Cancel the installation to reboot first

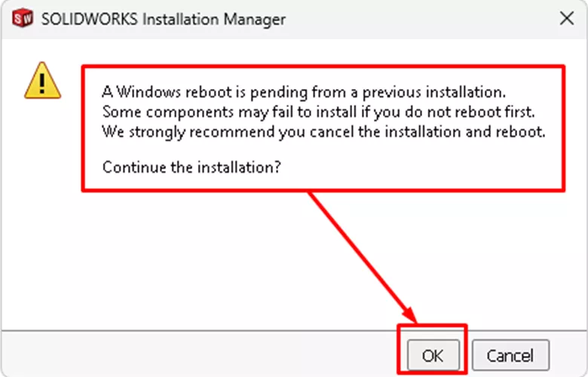pyautogui.click(x=510, y=355)
